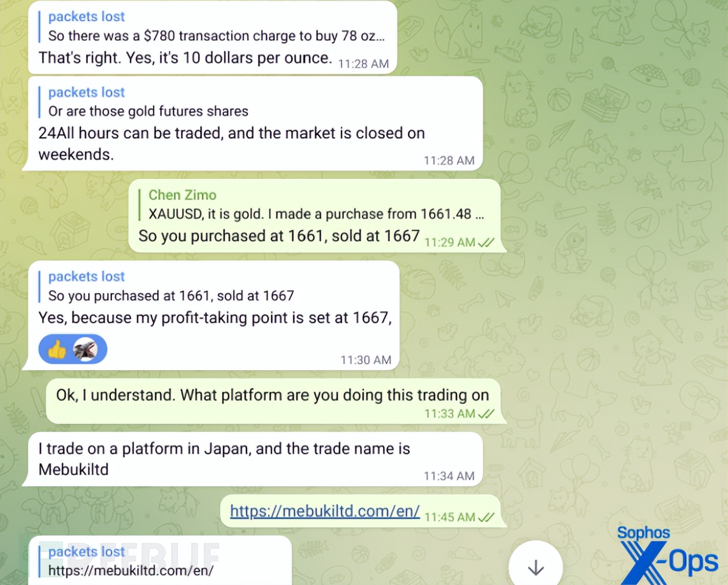Image resolution: width=728 pixels, height=585 pixels.
Task: Click the Chen Zimo sender name
Action: [x=183, y=195]
